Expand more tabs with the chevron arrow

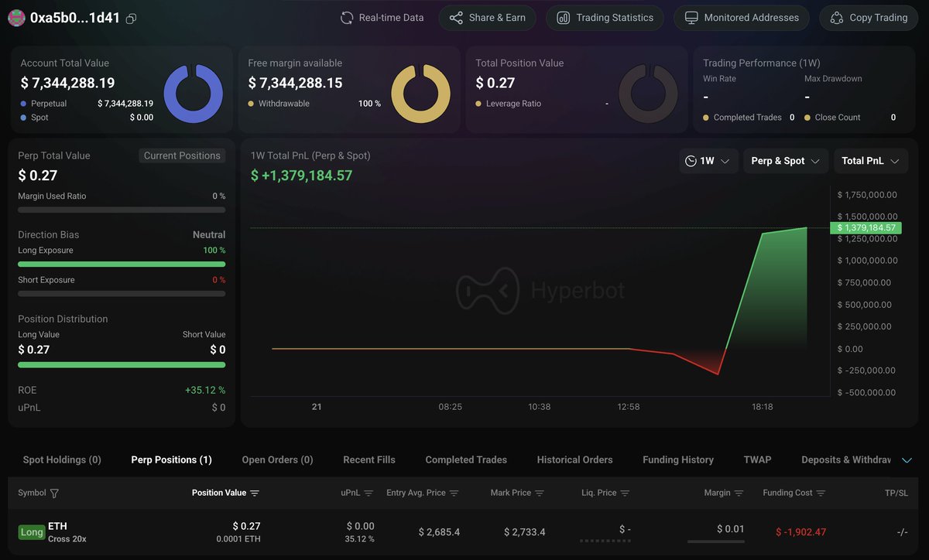pyautogui.click(x=907, y=460)
